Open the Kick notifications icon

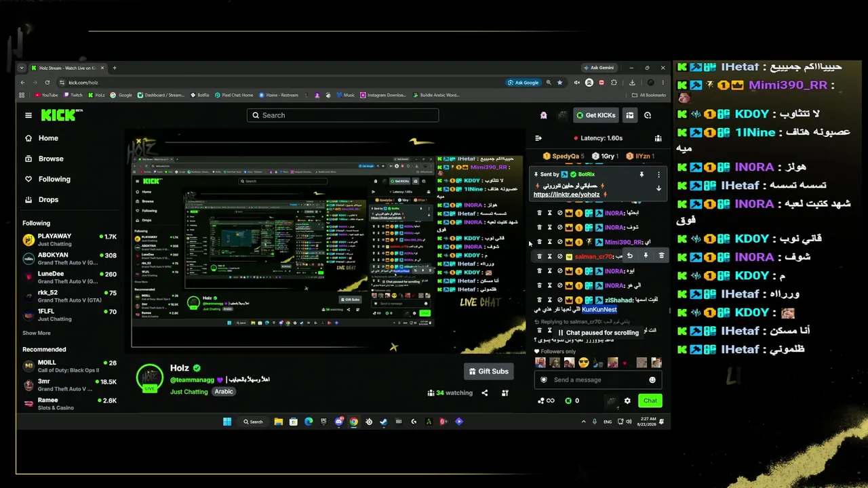648,115
